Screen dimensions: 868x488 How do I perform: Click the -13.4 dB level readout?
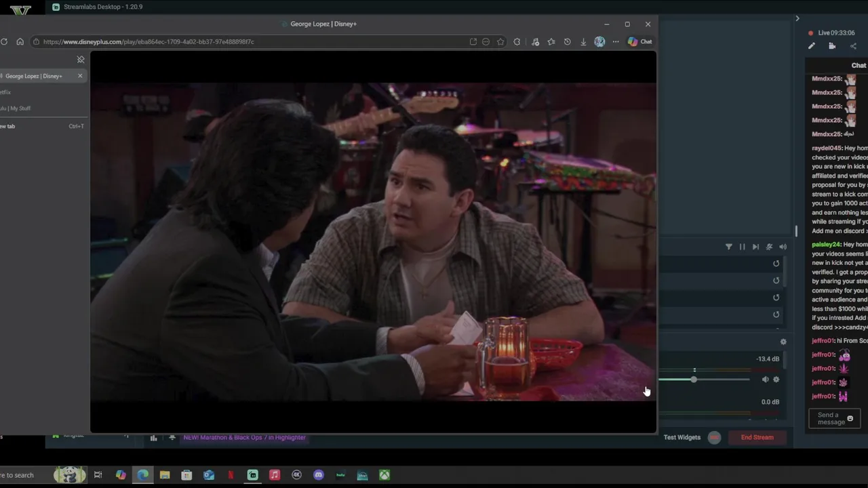tap(768, 359)
